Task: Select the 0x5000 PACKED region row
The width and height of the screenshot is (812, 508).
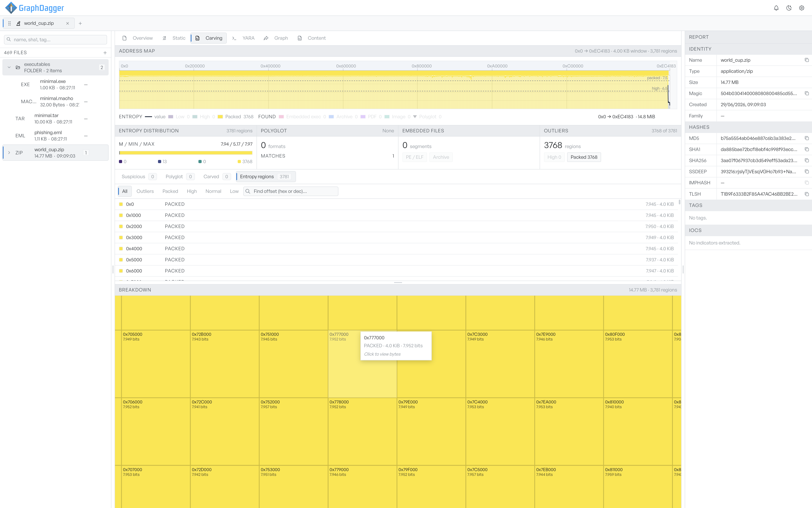Action: (x=396, y=260)
